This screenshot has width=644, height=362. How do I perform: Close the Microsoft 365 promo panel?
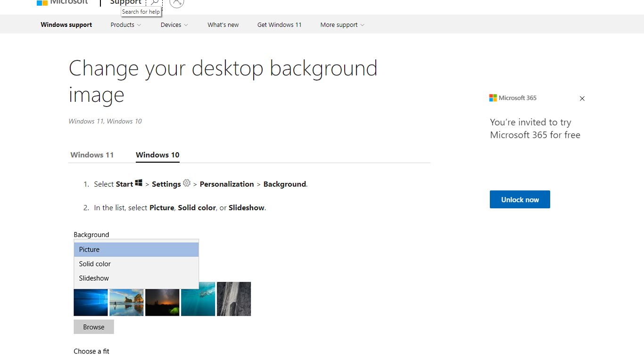[x=582, y=99]
